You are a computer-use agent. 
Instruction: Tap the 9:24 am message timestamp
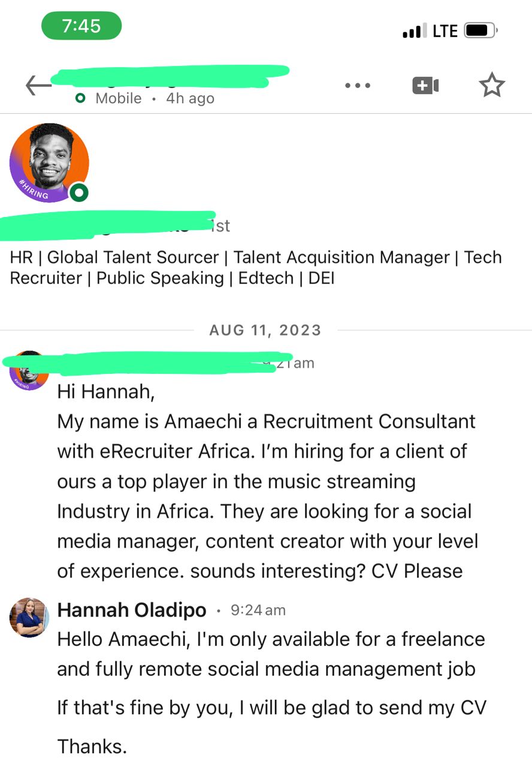[x=258, y=610]
